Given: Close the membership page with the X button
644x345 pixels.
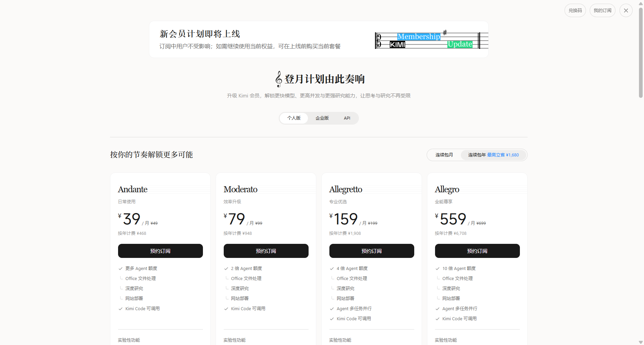Looking at the screenshot, I should pos(626,10).
